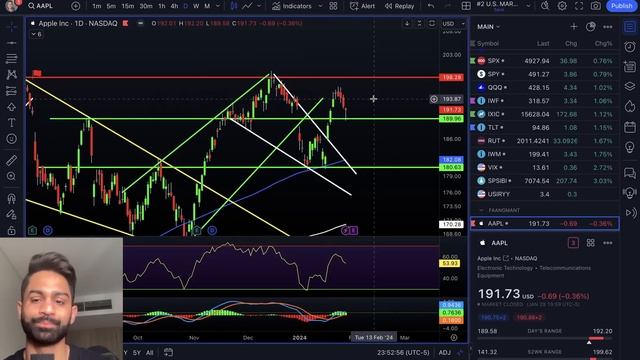Open the Indicators menu
Viewport: 640px width, 360px height.
coord(292,6)
